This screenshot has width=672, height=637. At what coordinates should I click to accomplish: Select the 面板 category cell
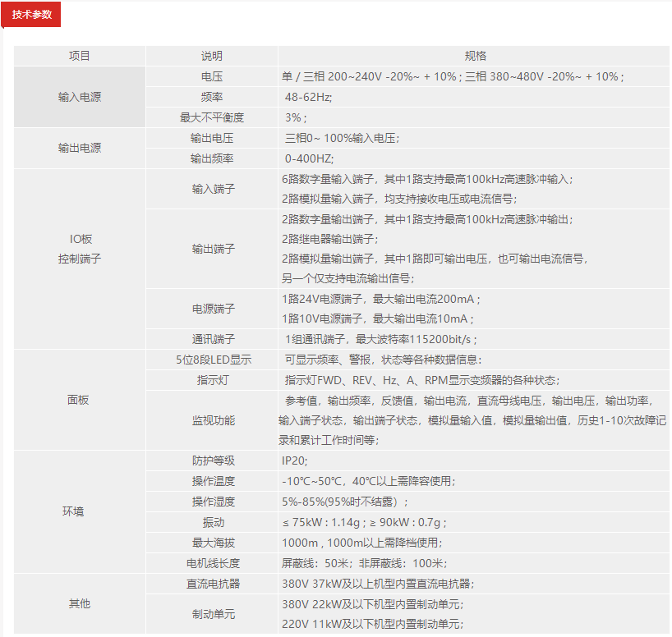(80, 400)
